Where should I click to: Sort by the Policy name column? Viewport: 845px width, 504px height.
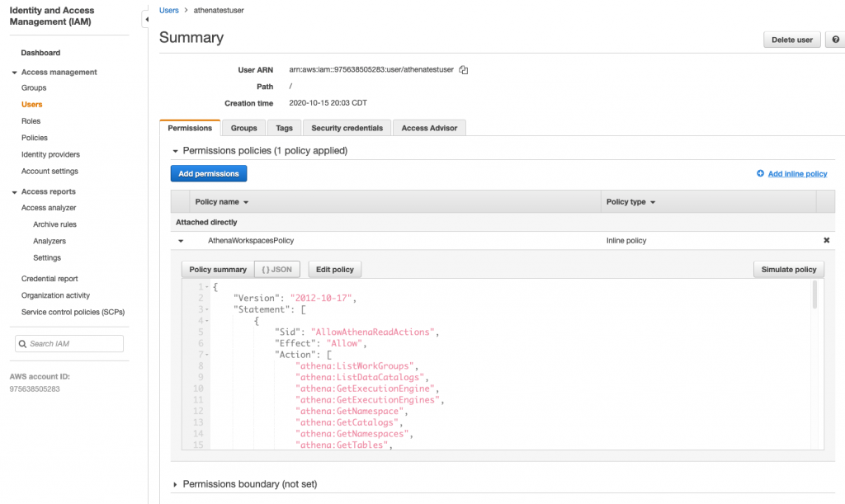point(221,202)
